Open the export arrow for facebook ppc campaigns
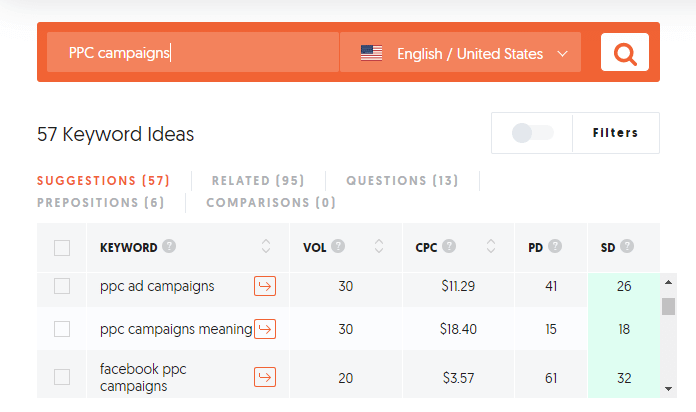Viewport: 696px width, 412px height. (x=265, y=377)
